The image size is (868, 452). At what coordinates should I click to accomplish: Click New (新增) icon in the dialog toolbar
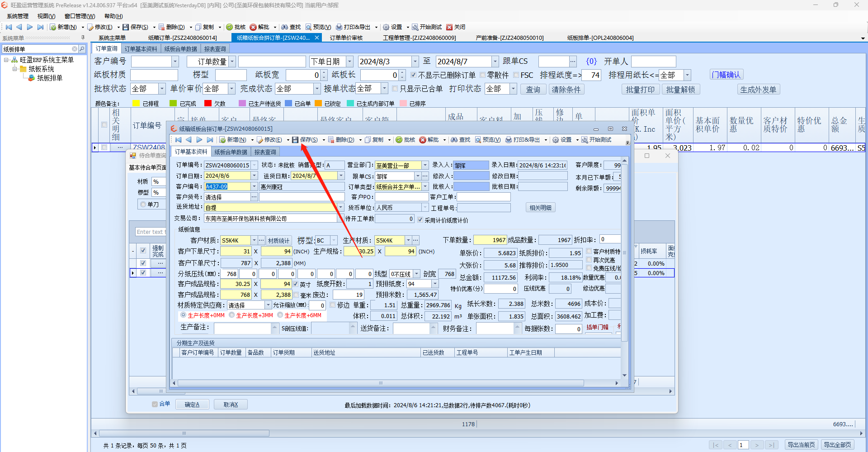point(222,140)
